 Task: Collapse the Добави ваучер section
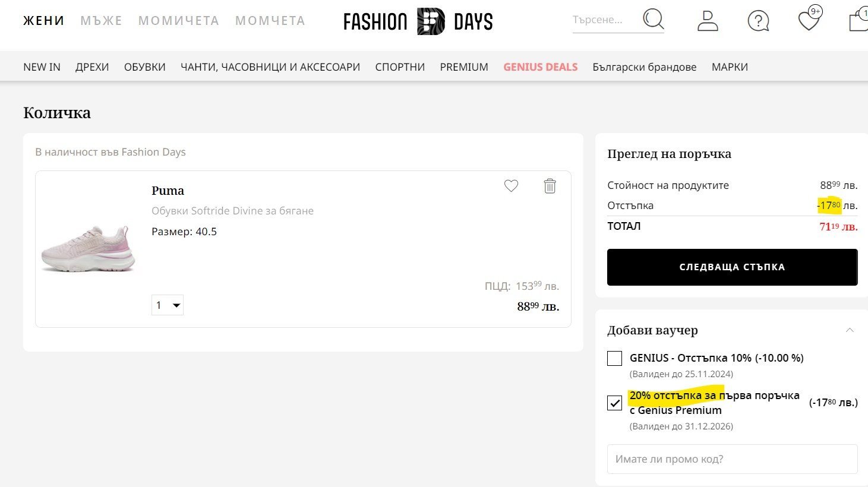(x=850, y=330)
